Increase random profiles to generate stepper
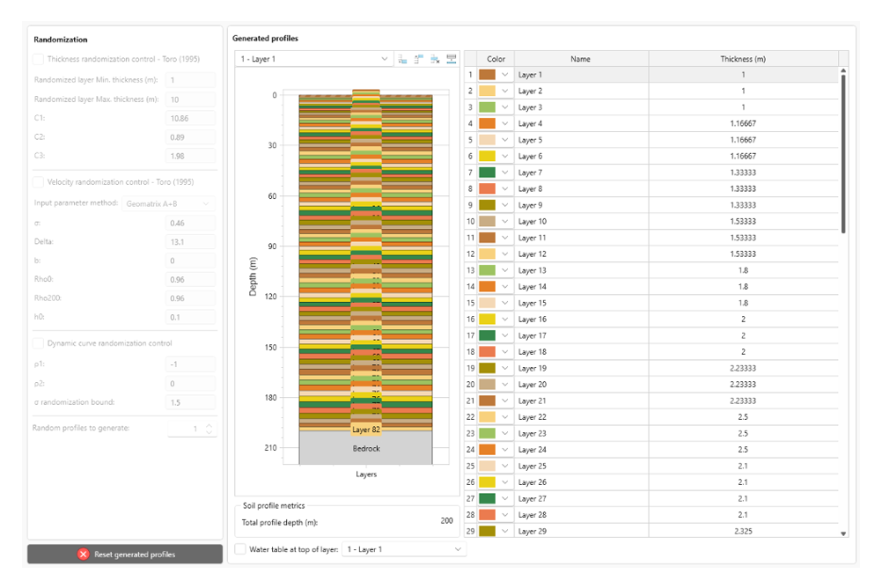The width and height of the screenshot is (882, 588). [209, 424]
